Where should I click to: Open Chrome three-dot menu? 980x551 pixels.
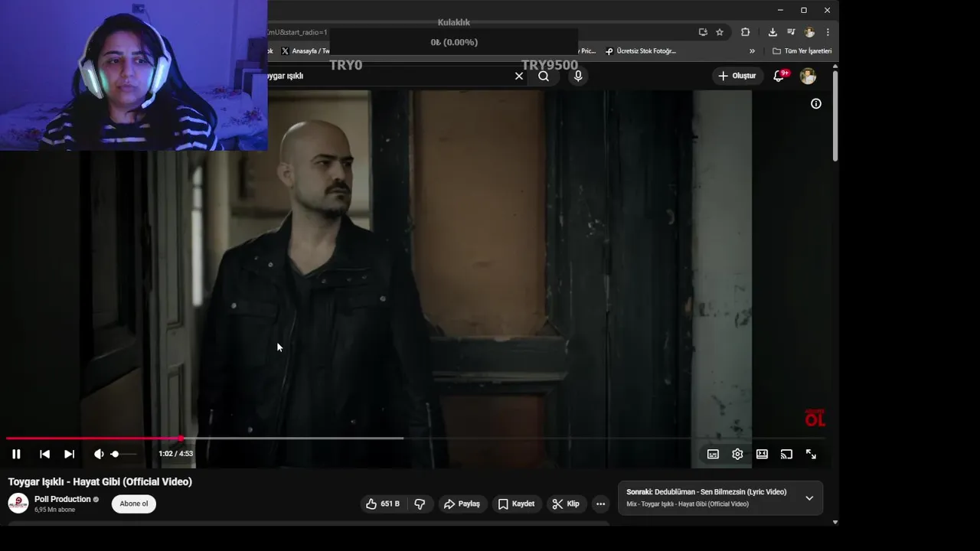[x=828, y=32]
